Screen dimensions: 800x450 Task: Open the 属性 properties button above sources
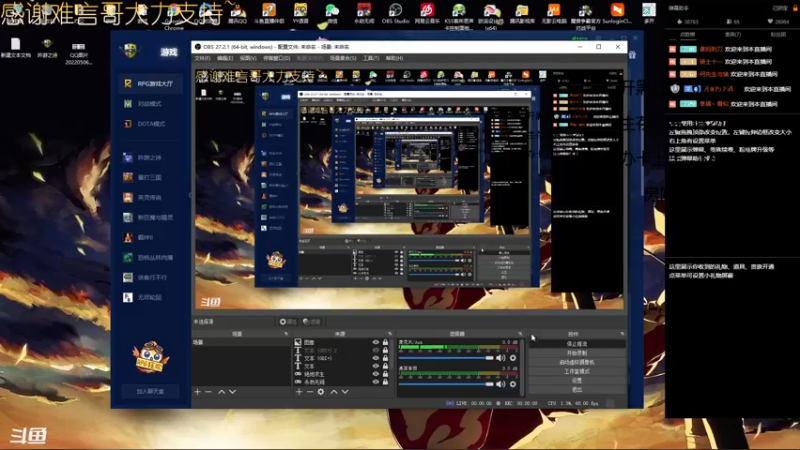288,321
